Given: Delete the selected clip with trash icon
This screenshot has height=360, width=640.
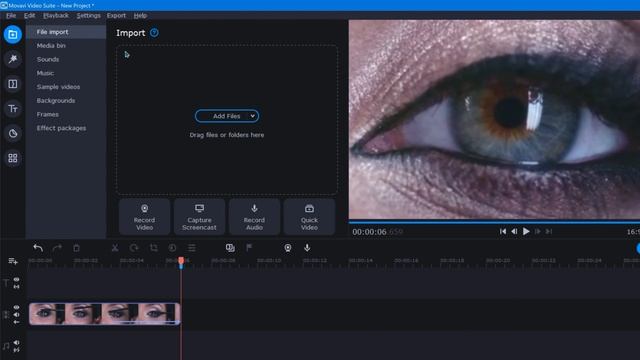Looking at the screenshot, I should pos(76,248).
